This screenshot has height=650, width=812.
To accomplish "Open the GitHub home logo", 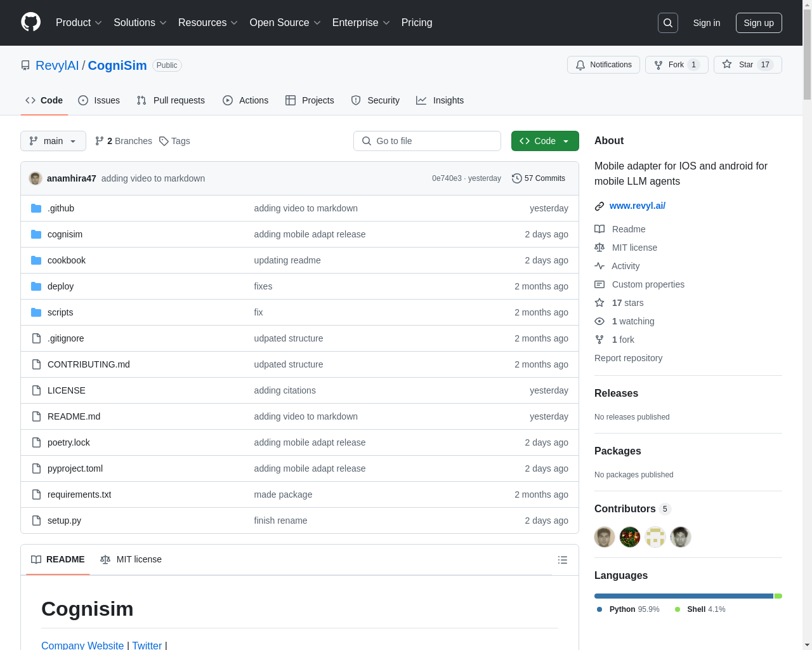I will tap(31, 22).
